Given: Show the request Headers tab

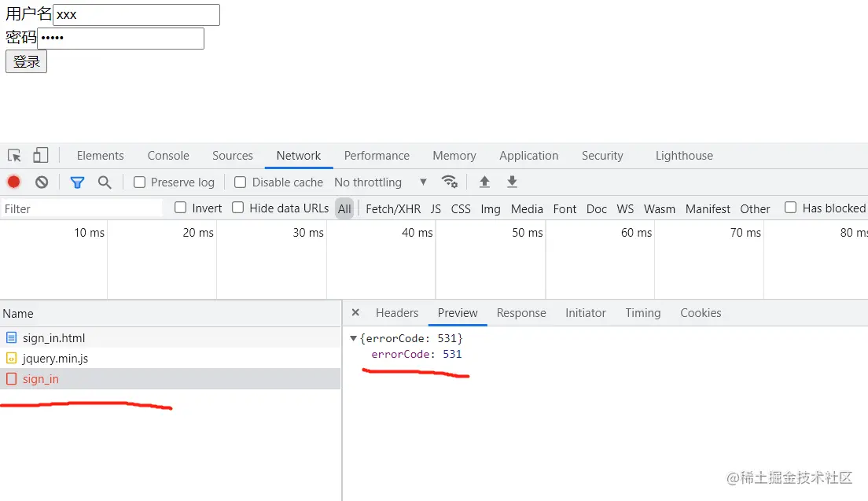Looking at the screenshot, I should click(397, 313).
